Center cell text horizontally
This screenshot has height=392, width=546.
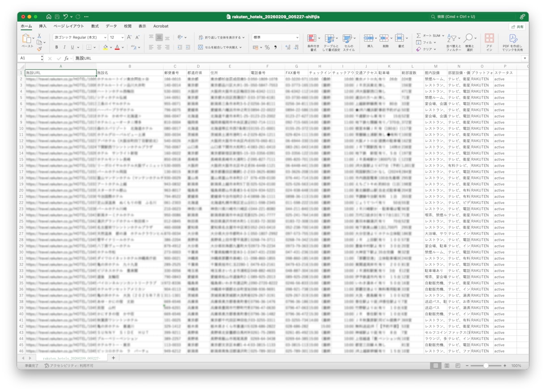click(159, 47)
